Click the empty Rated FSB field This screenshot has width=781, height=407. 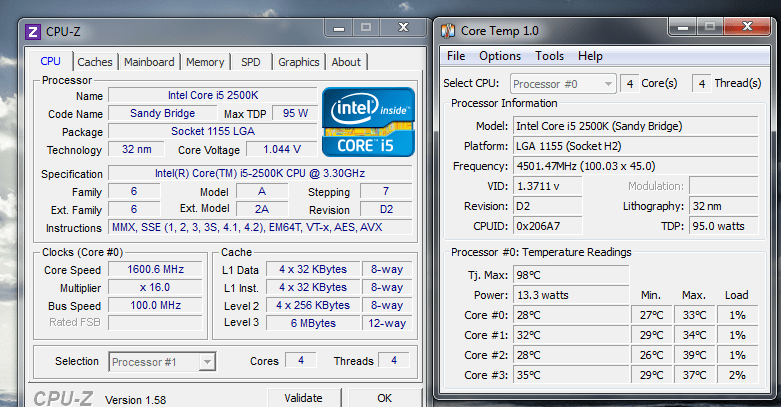(x=155, y=322)
